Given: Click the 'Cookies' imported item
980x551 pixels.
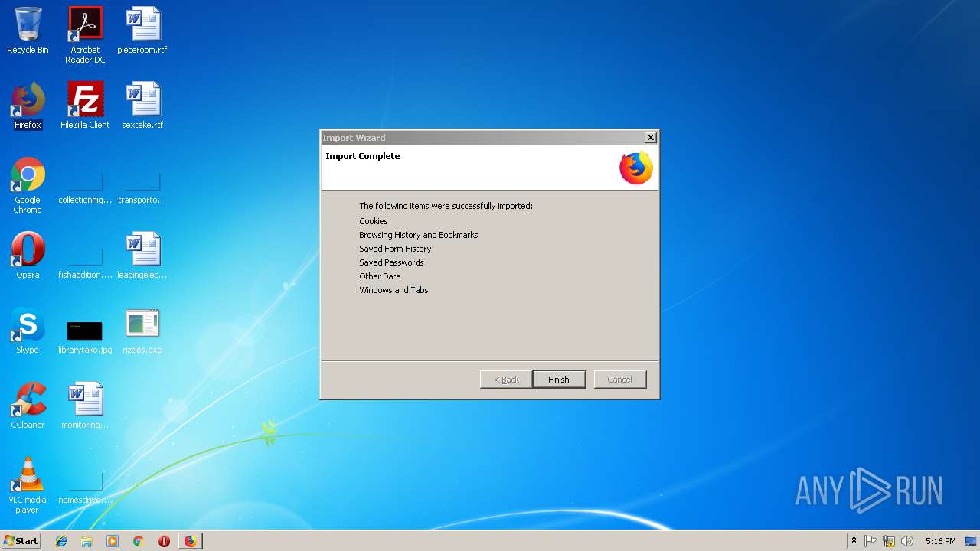Looking at the screenshot, I should pos(374,221).
